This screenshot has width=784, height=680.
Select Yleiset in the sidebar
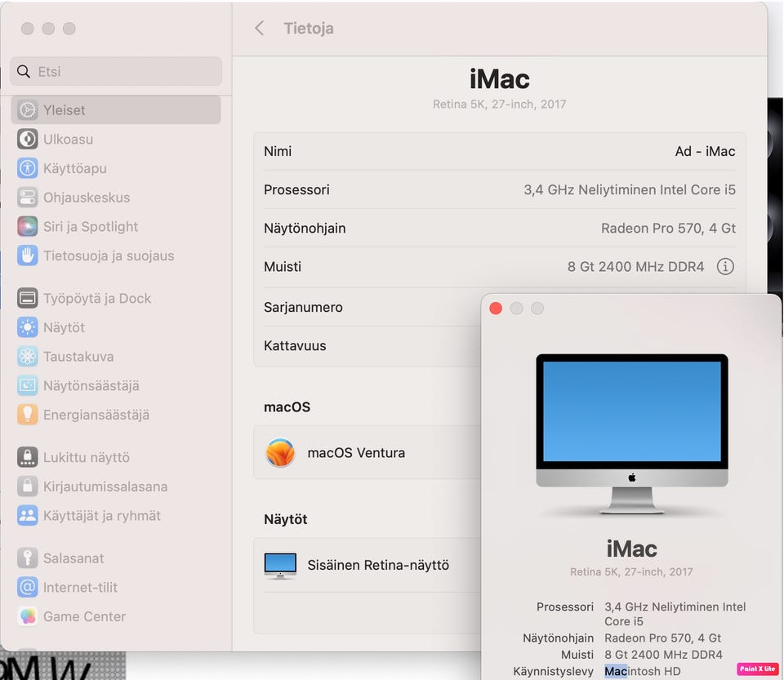[116, 110]
